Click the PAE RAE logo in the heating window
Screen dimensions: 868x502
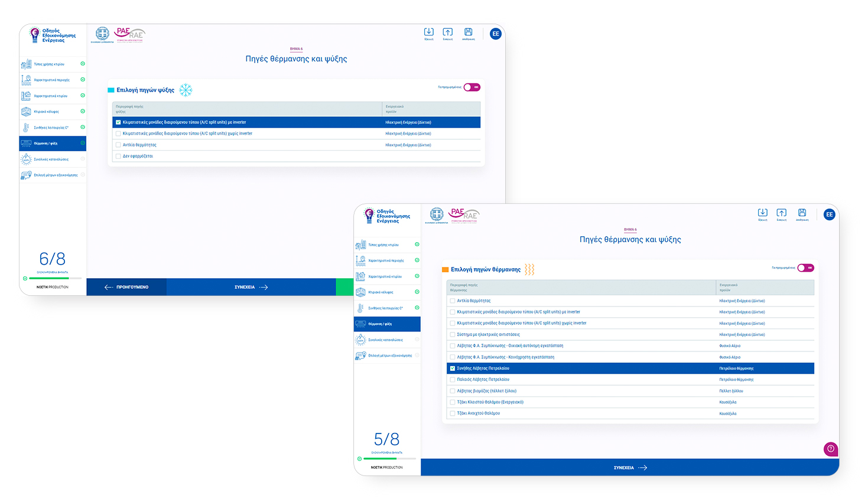pos(464,215)
